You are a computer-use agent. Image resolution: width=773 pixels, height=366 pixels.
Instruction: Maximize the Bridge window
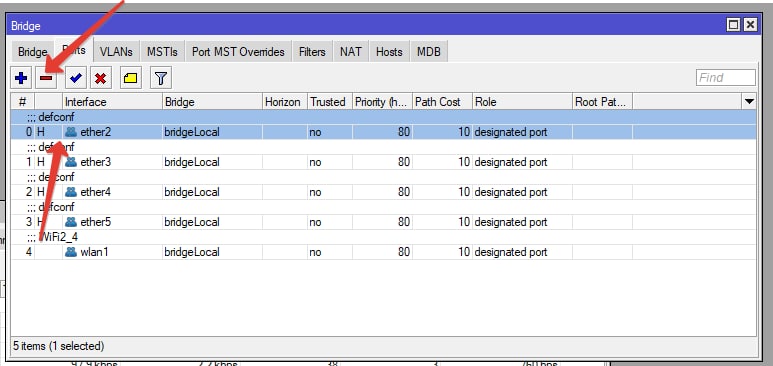734,25
